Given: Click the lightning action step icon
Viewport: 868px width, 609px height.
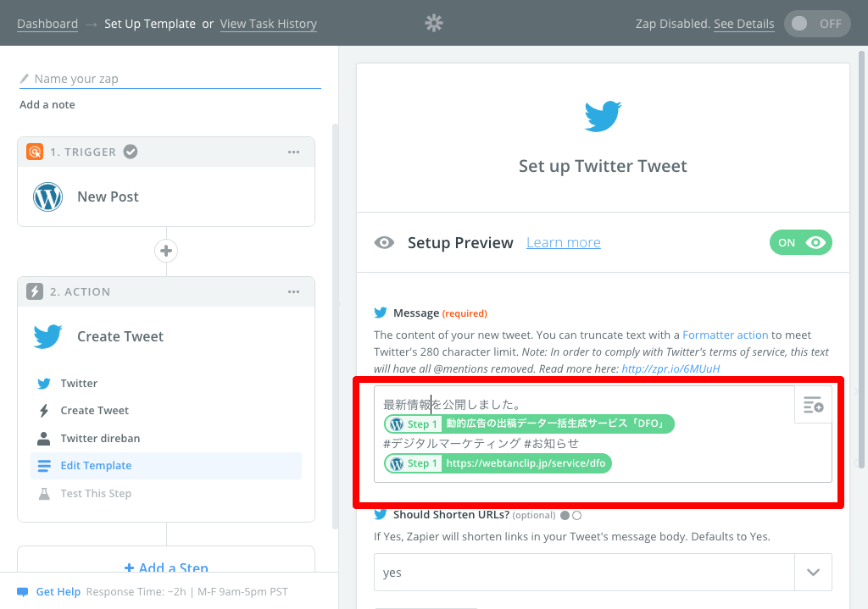Looking at the screenshot, I should click(x=35, y=291).
